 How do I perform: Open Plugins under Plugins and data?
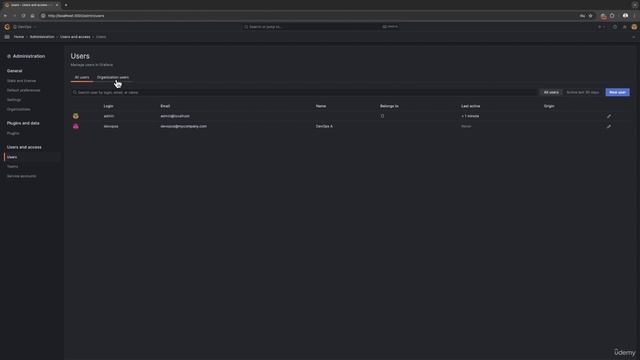click(13, 133)
